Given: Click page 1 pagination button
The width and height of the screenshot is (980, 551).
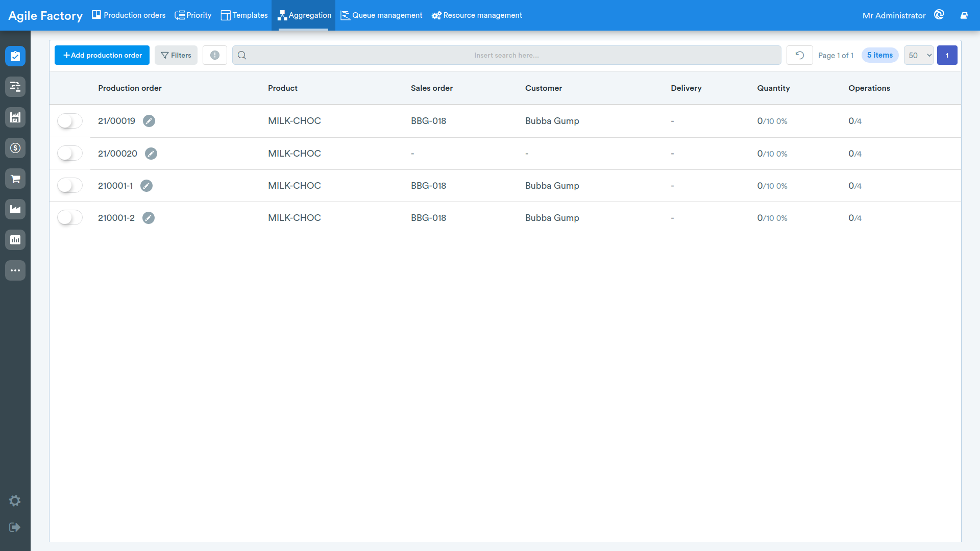Looking at the screenshot, I should pyautogui.click(x=947, y=55).
